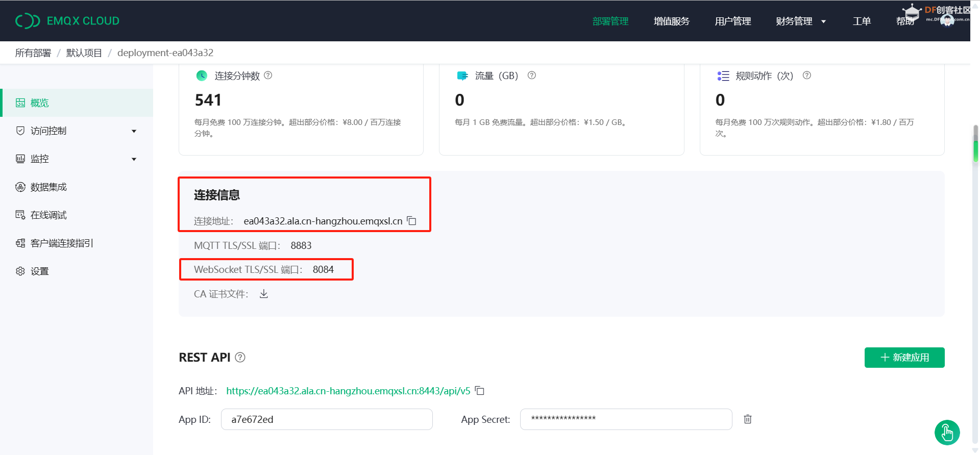Copy the REST API address
Image resolution: width=980 pixels, height=455 pixels.
point(480,391)
